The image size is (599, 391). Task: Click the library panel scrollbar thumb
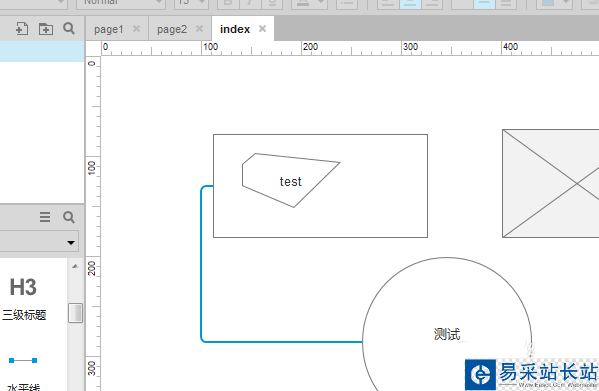[76, 313]
